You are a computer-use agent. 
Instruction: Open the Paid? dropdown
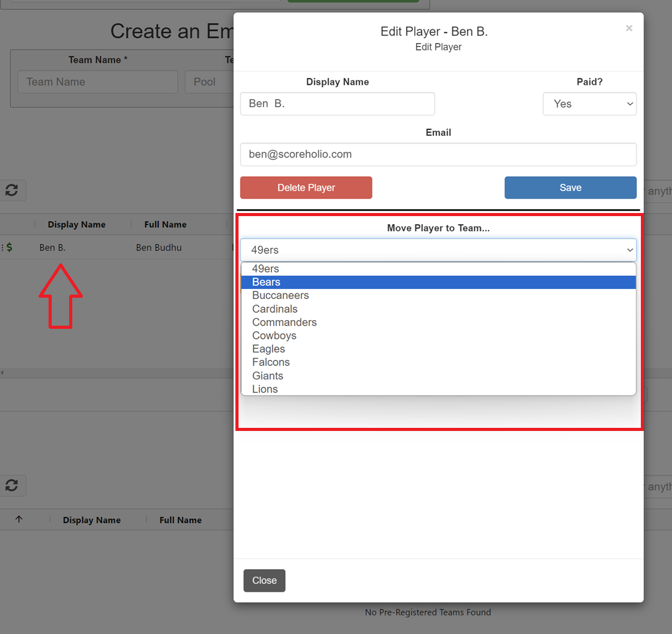tap(589, 104)
